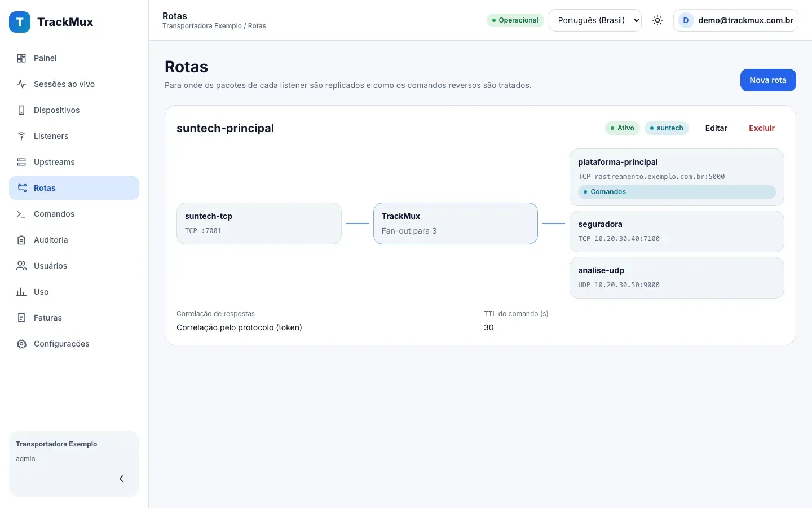Click the suntech-tcp listener node
812x508 pixels.
(259, 224)
